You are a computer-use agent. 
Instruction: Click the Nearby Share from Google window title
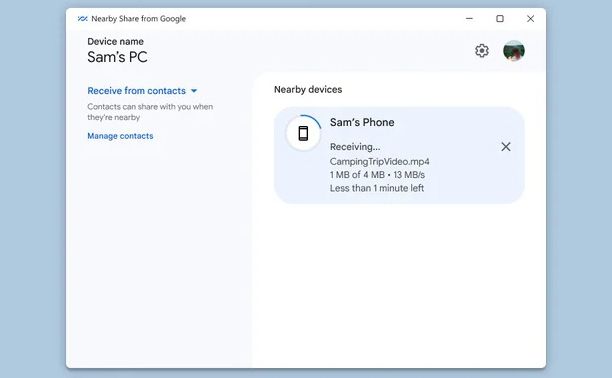pyautogui.click(x=139, y=19)
